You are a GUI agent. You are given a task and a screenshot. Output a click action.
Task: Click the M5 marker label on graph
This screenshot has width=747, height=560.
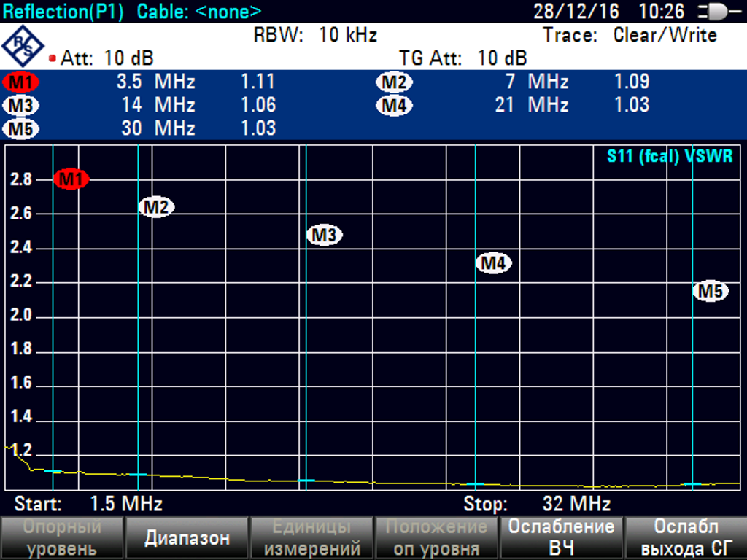pos(711,292)
